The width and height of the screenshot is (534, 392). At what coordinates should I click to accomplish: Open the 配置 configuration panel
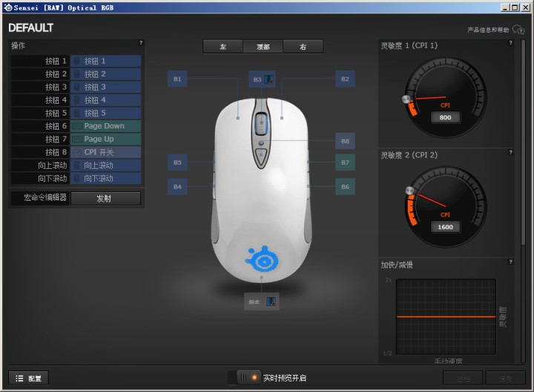pyautogui.click(x=29, y=378)
